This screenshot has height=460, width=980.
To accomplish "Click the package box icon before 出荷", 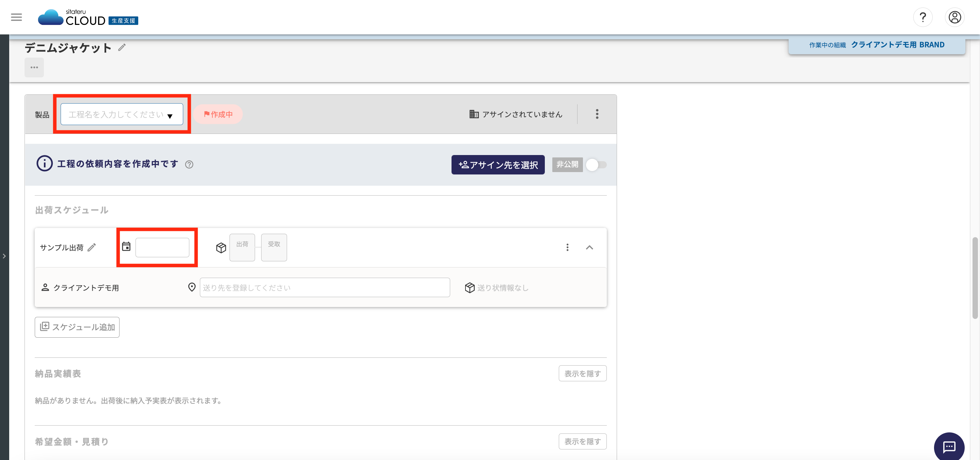I will tap(221, 247).
